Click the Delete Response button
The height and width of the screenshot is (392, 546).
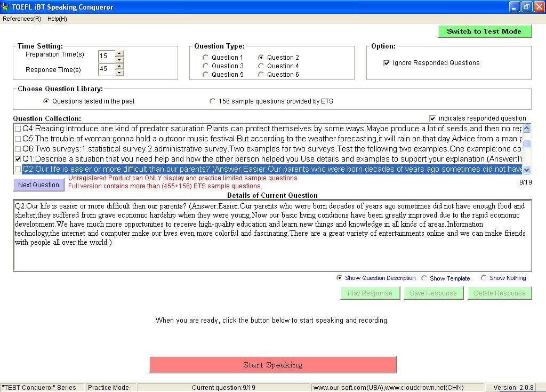(x=500, y=293)
